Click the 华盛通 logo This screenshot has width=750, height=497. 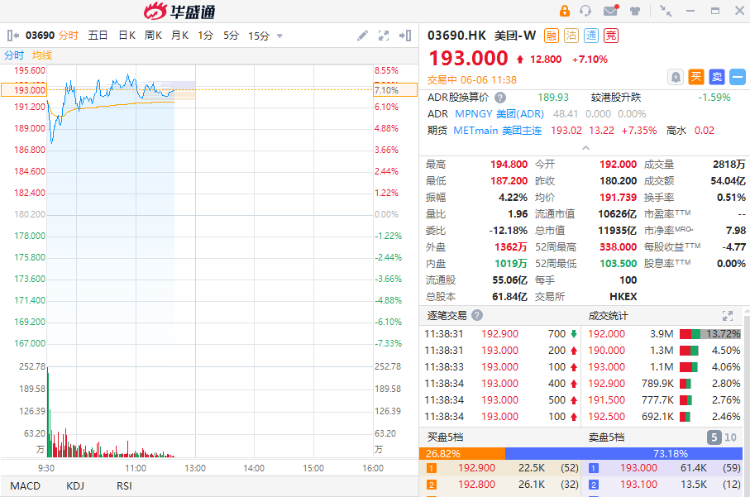pyautogui.click(x=180, y=11)
